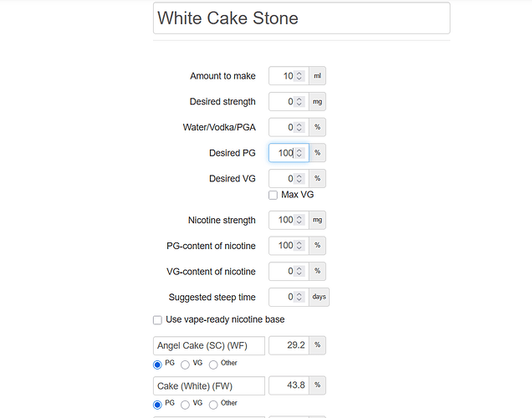Check Use vape-ready nicotine base

coord(157,320)
